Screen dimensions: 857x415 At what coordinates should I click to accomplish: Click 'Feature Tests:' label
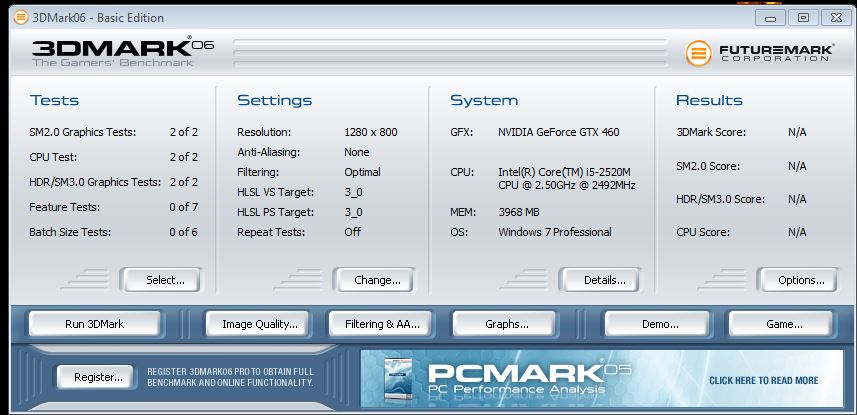point(64,207)
